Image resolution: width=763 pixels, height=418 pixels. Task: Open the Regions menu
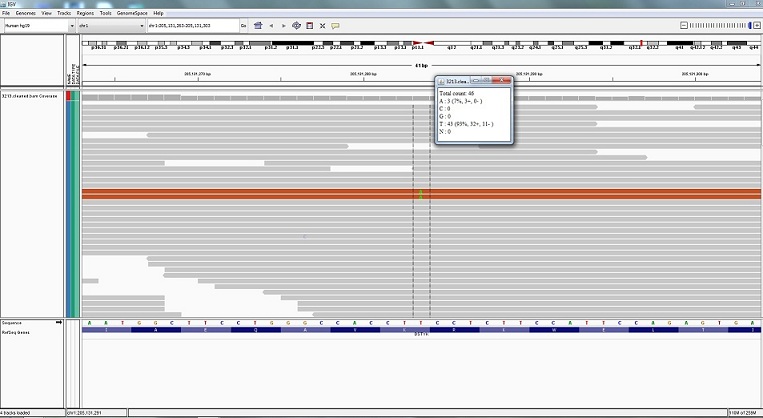pyautogui.click(x=85, y=13)
